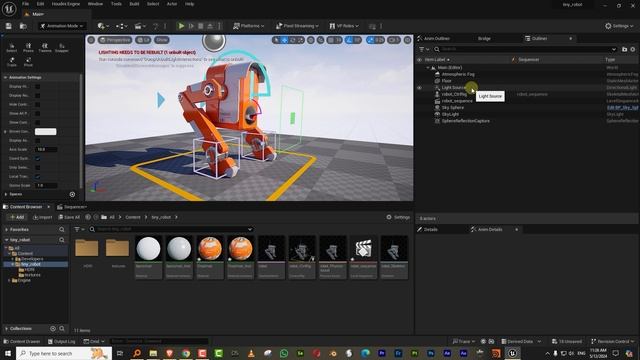
Task: Click Save All in Content Browser
Action: tap(69, 218)
